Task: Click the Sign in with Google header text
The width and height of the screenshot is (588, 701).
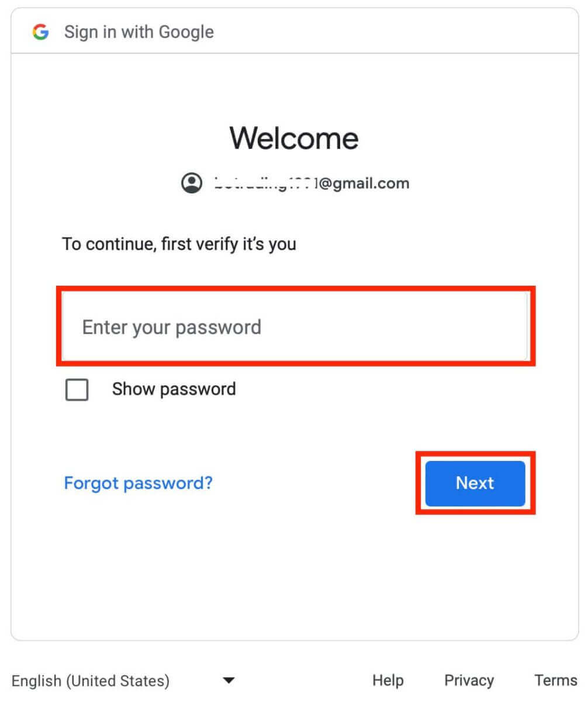Action: click(139, 32)
